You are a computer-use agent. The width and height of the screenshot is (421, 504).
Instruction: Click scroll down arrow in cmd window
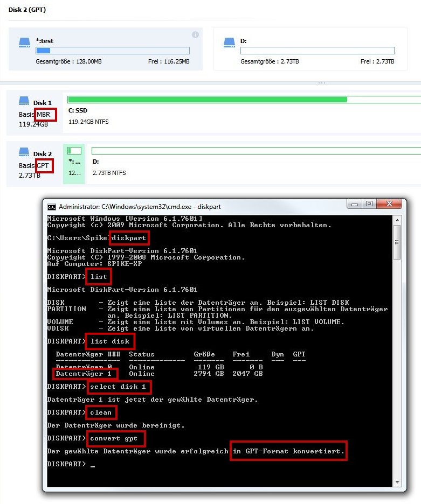pos(397,482)
